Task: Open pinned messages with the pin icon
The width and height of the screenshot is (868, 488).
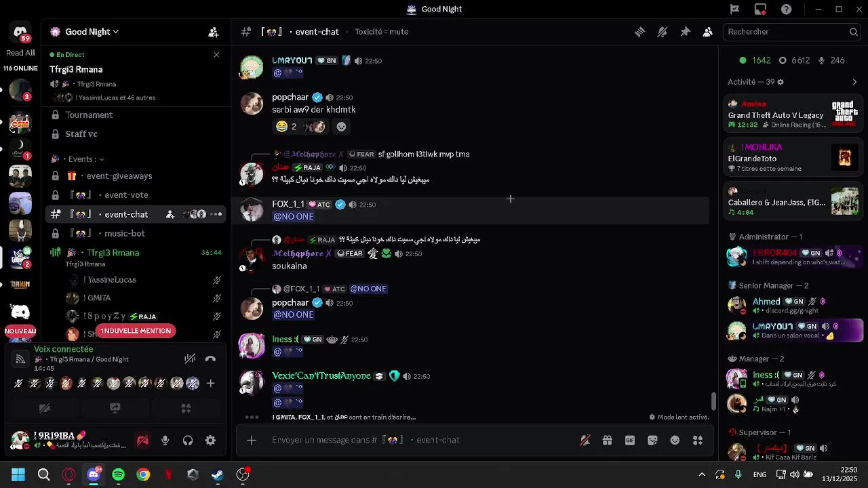Action: tap(685, 32)
